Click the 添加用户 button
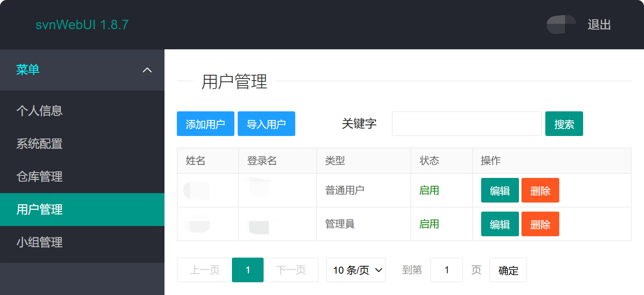644x295 pixels. [x=205, y=124]
